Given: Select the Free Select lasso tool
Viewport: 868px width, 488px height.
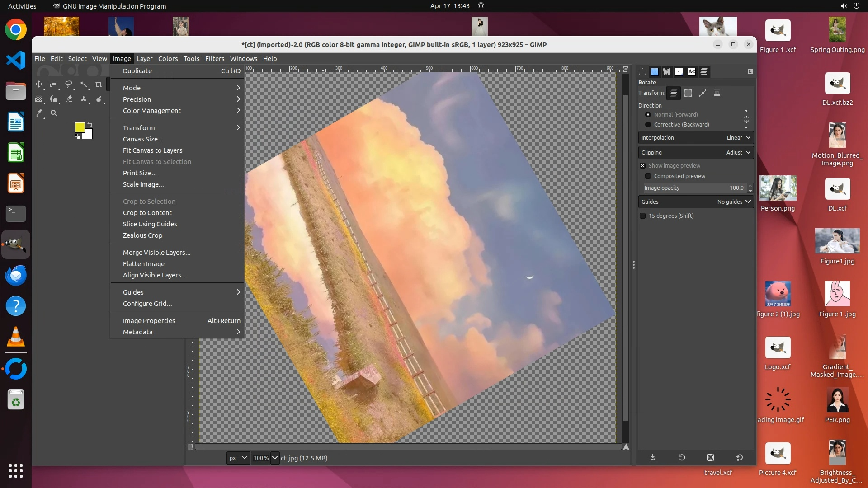Looking at the screenshot, I should pyautogui.click(x=69, y=84).
